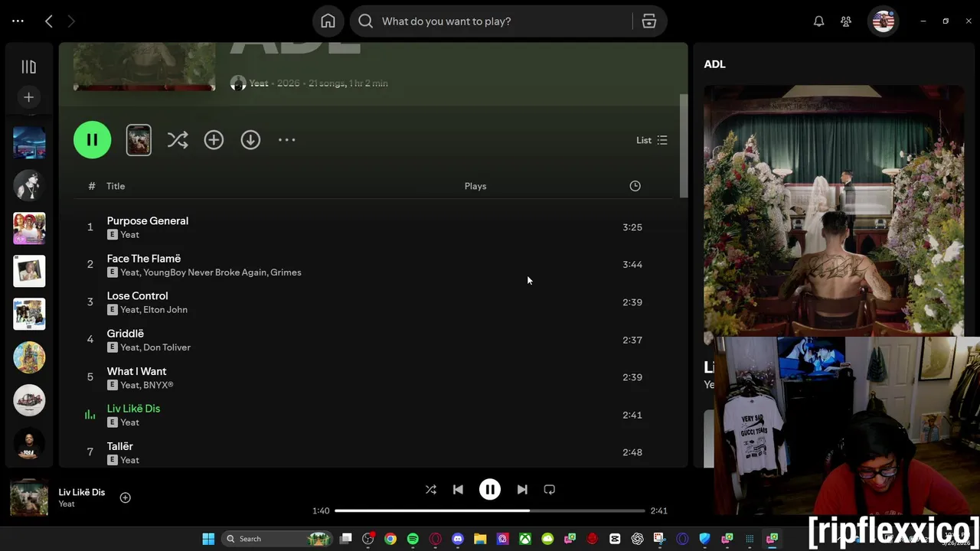Screen dimensions: 980x551
Task: Open more options for the album
Action: [287, 140]
